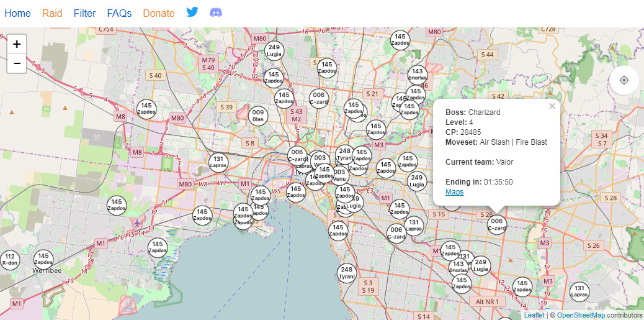Select the 248 Tyrani marker on the bay coast
Screen dimensions: 644x320
347,273
